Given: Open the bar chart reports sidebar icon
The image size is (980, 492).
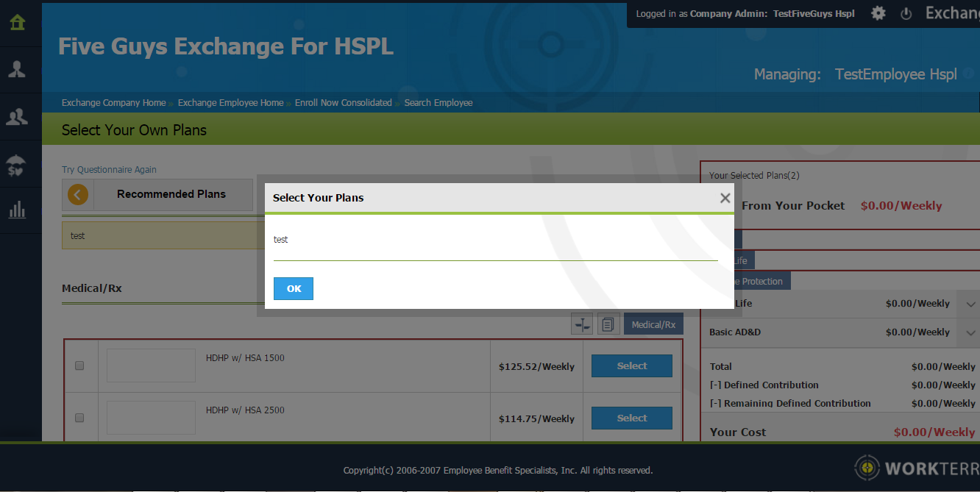Looking at the screenshot, I should click(17, 210).
